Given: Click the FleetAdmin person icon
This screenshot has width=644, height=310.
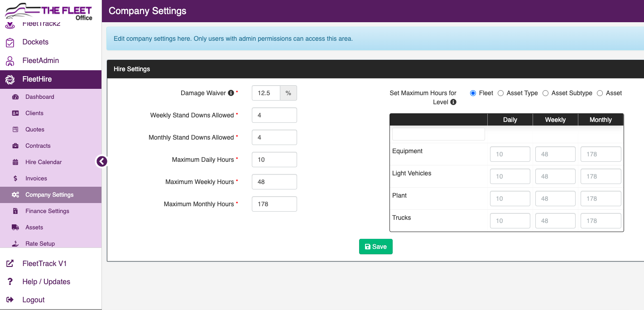Looking at the screenshot, I should [x=10, y=61].
